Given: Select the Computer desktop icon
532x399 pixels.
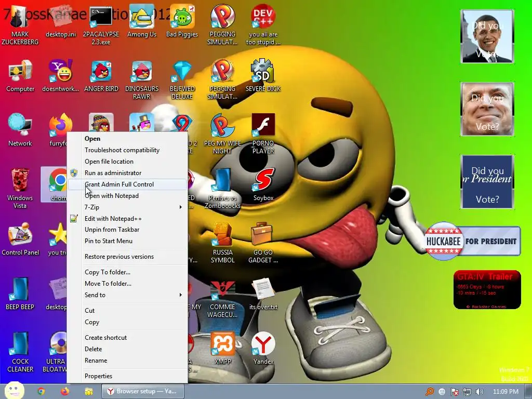Looking at the screenshot, I should click(20, 75).
